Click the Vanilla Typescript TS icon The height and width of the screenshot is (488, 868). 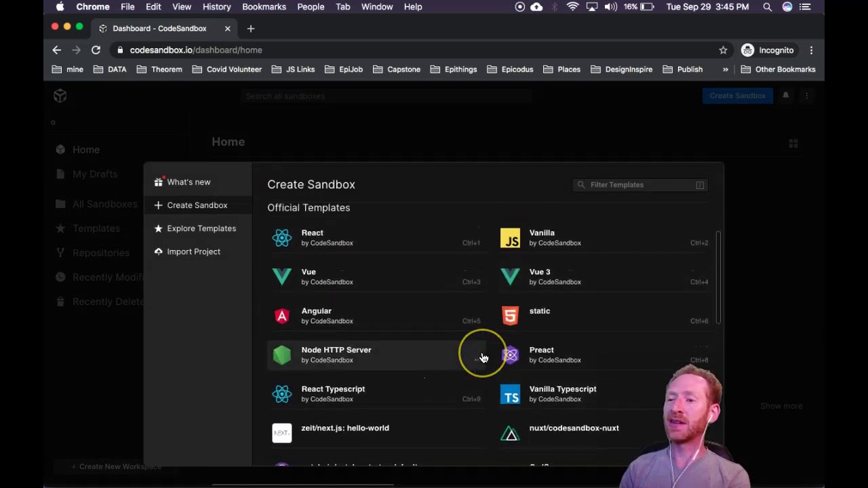[x=510, y=394]
